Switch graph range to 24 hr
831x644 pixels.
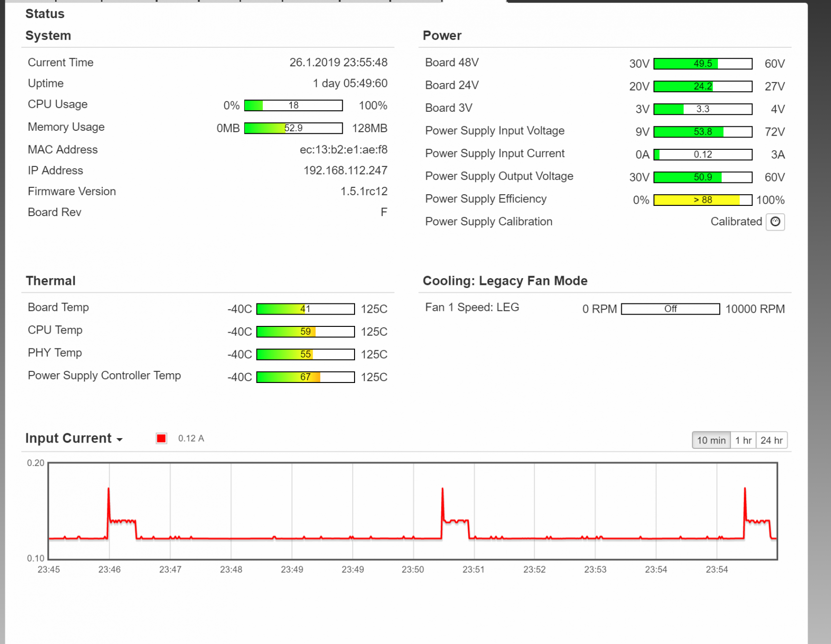tap(772, 440)
